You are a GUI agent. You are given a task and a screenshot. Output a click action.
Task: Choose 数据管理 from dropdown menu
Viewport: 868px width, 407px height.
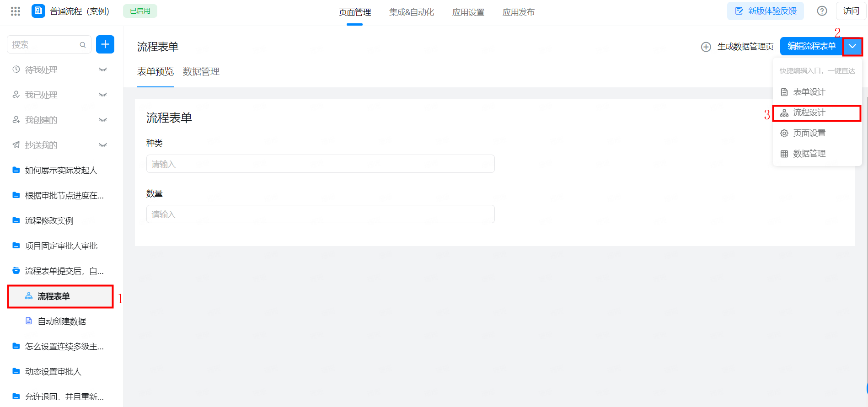[817, 154]
